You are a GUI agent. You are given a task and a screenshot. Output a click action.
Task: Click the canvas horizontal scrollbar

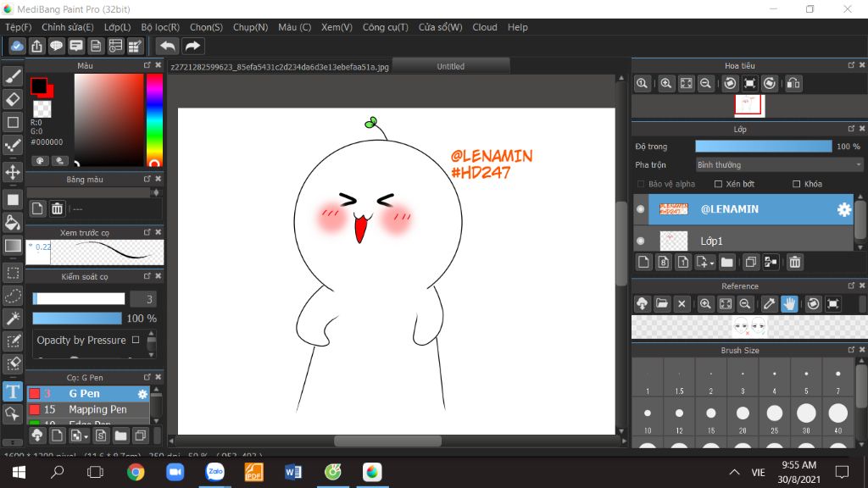pyautogui.click(x=387, y=441)
